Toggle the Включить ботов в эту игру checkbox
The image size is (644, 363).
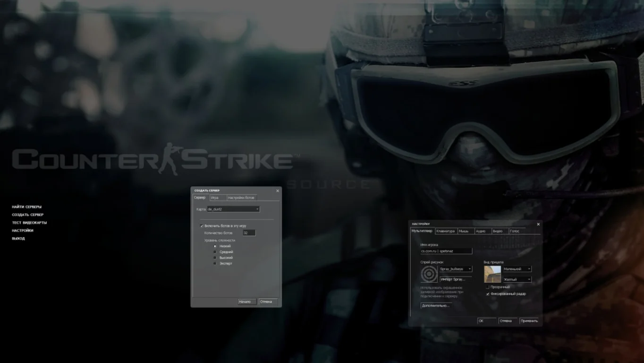pyautogui.click(x=202, y=226)
